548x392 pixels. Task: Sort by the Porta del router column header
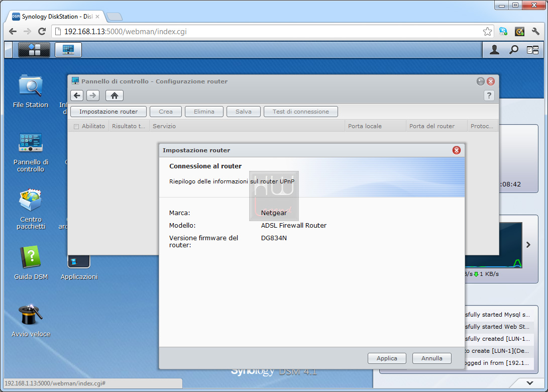[x=436, y=126]
